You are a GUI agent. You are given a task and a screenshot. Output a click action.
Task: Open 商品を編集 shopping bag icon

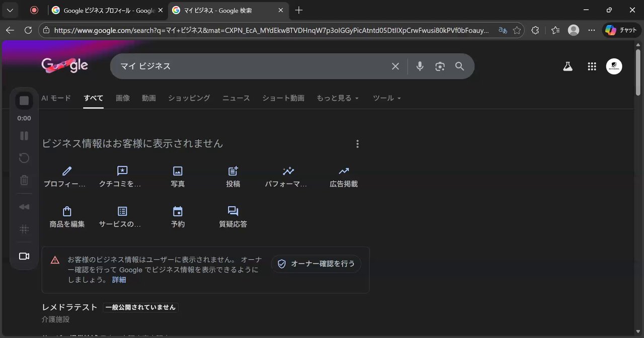click(x=67, y=211)
